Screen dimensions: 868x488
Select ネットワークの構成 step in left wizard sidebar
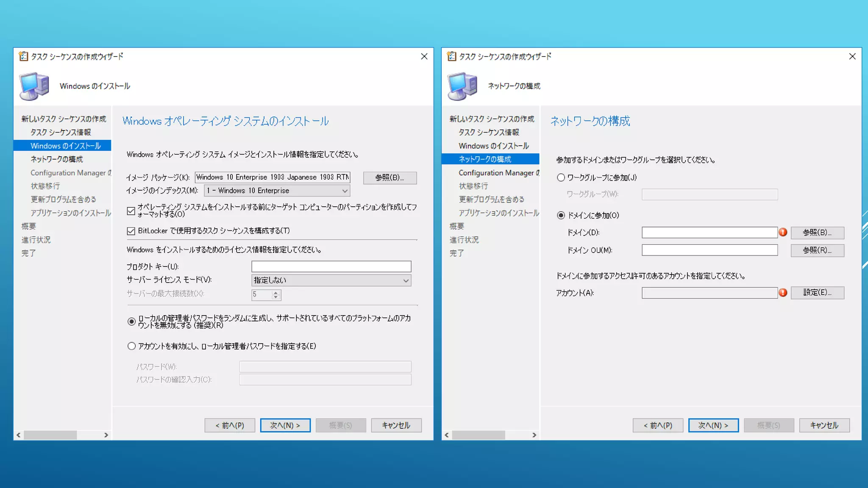tap(57, 159)
